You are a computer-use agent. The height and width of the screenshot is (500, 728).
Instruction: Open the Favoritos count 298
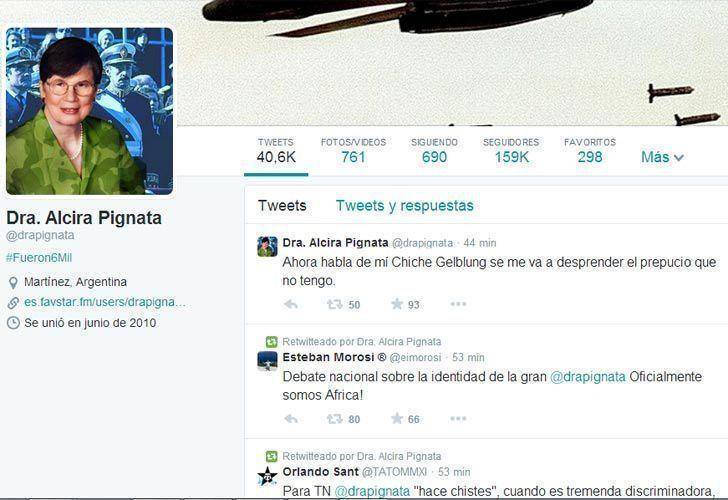[590, 151]
